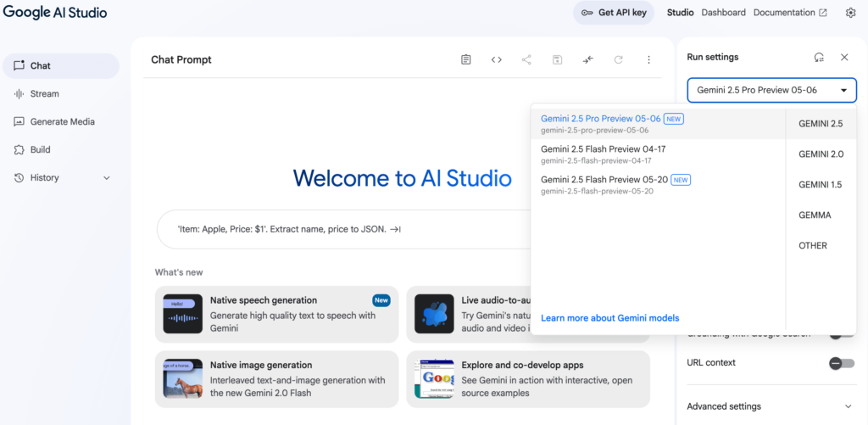Screen dimensions: 868x425
Task: Toggle the URL context switch
Action: [x=841, y=363]
